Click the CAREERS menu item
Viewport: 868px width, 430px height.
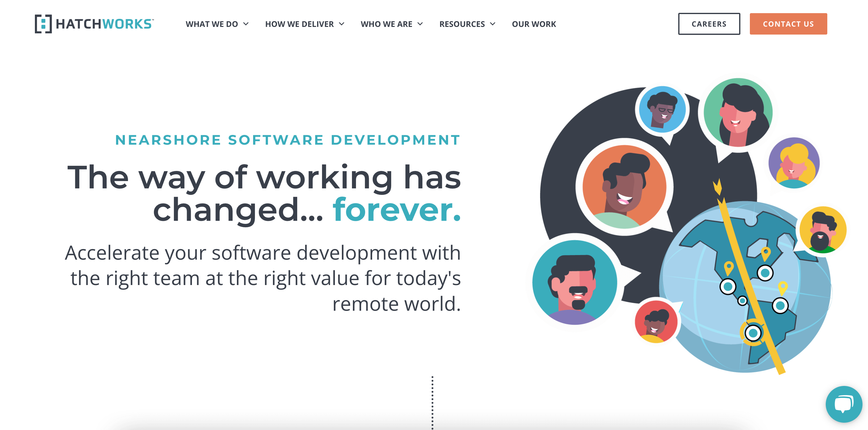point(709,23)
